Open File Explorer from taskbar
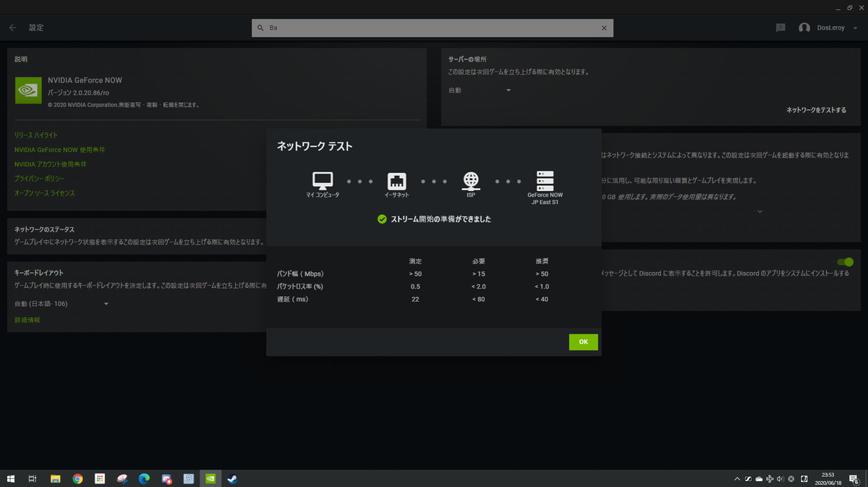This screenshot has height=487, width=868. pyautogui.click(x=55, y=478)
